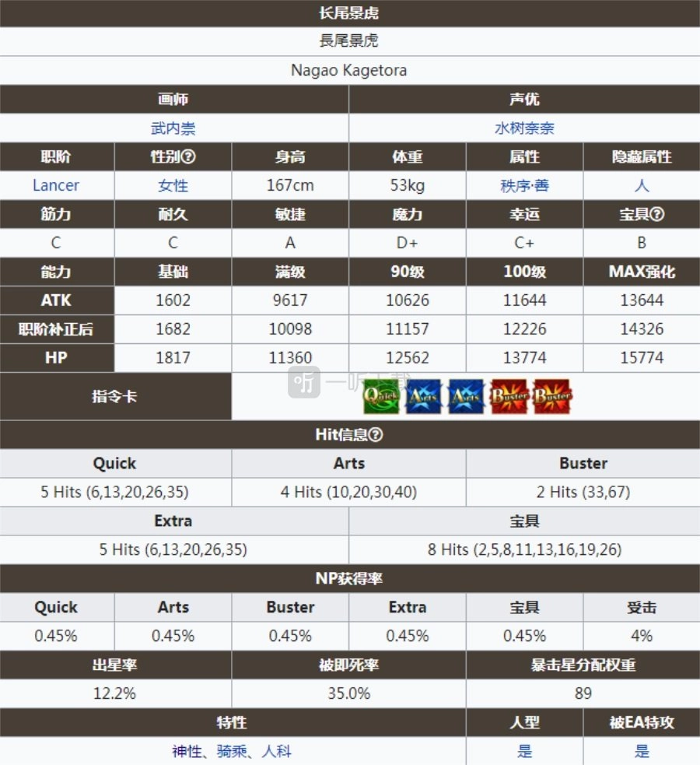Screen dimensions: 700x765
Task: Click 是 under the 被EA特攻 column
Action: (x=642, y=752)
